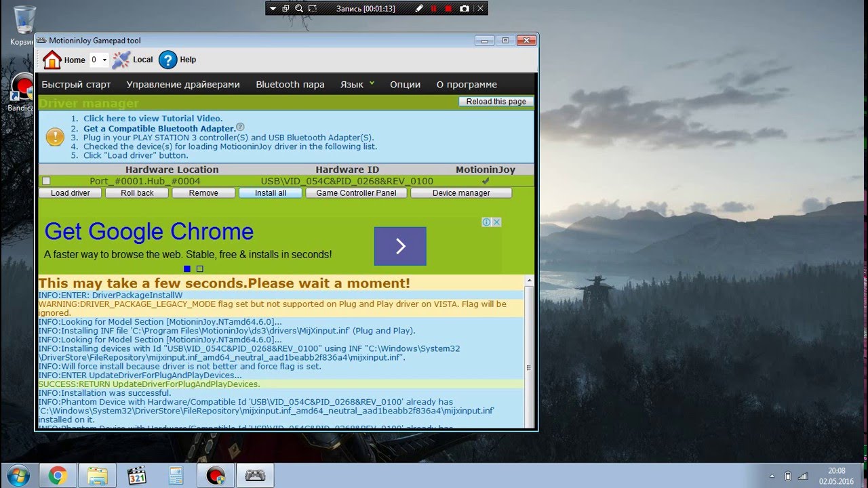The image size is (868, 488).
Task: Open the О программе menu
Action: click(x=467, y=85)
